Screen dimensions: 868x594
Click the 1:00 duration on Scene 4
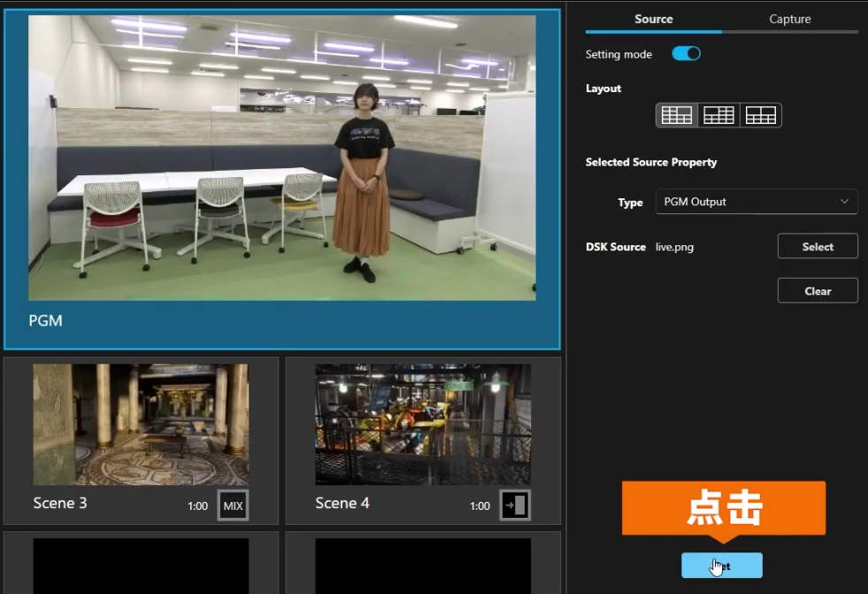click(480, 506)
